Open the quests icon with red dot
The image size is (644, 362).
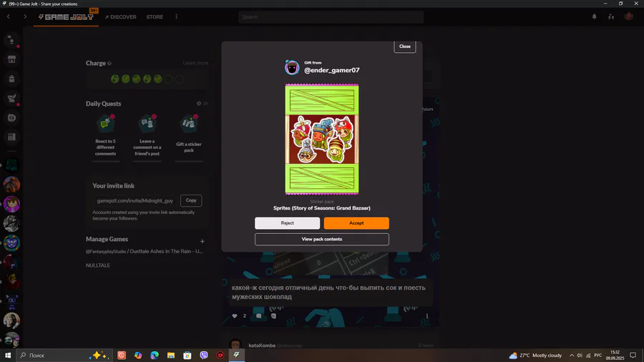(11, 98)
